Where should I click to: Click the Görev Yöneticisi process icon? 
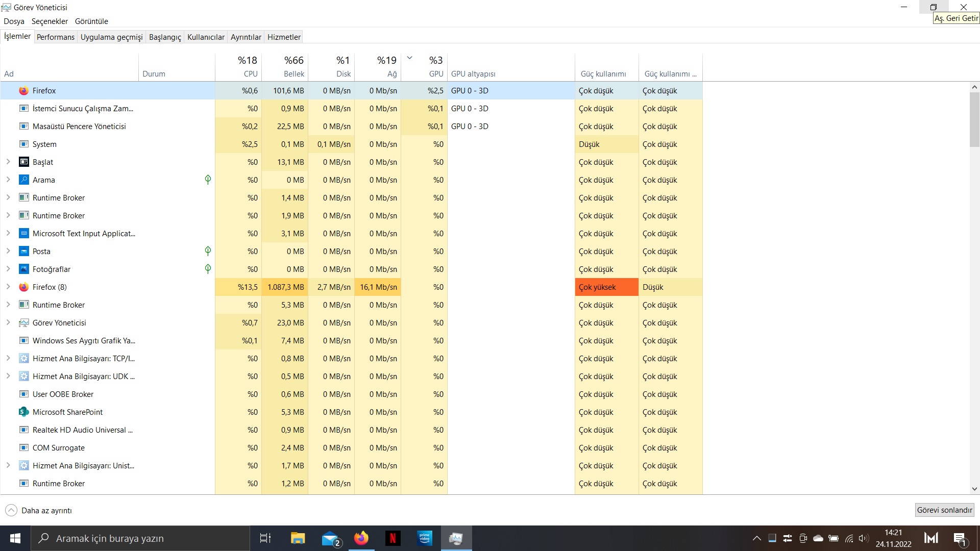tap(23, 323)
